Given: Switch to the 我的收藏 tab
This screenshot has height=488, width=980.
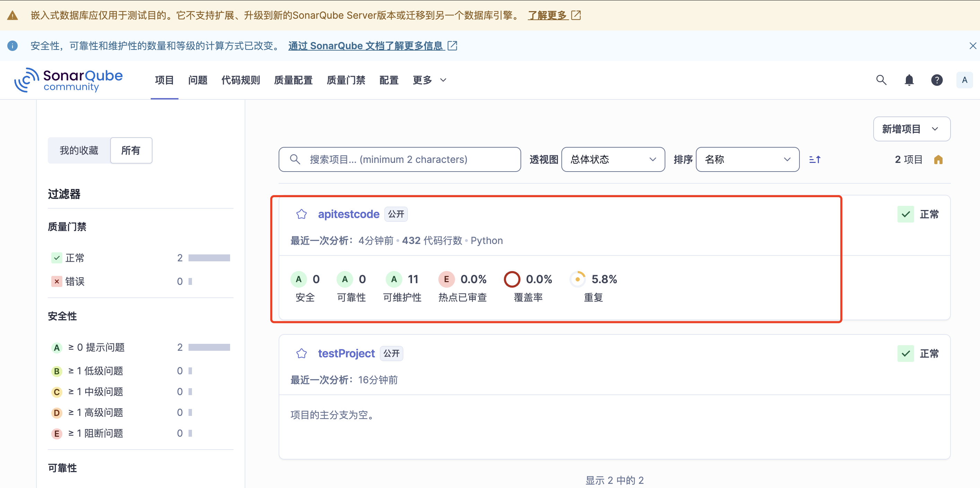Looking at the screenshot, I should [79, 151].
